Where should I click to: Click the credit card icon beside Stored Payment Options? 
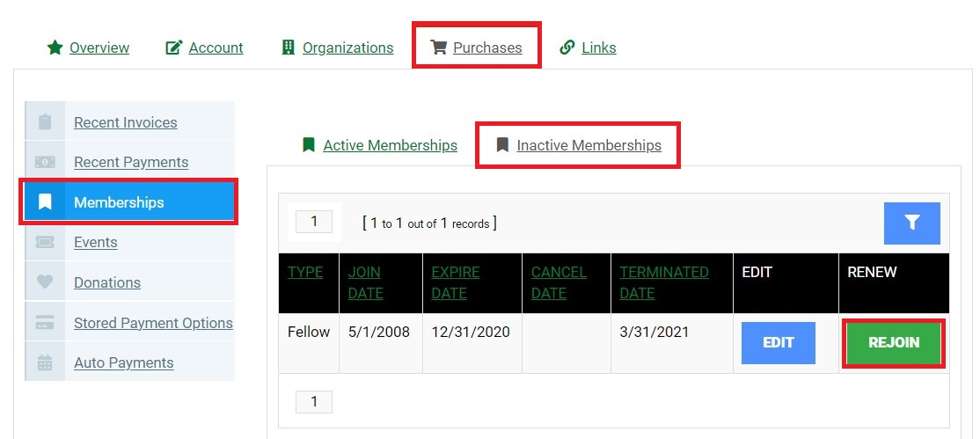click(45, 323)
